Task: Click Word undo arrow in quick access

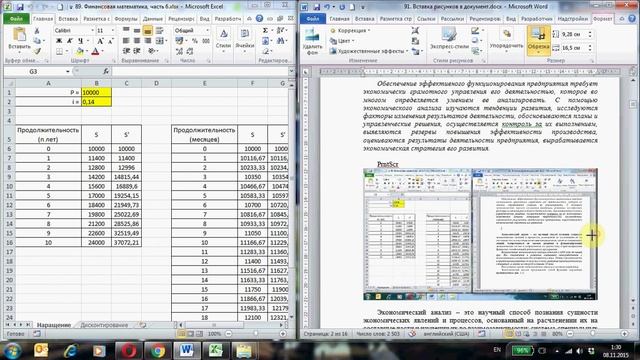Action: point(327,7)
